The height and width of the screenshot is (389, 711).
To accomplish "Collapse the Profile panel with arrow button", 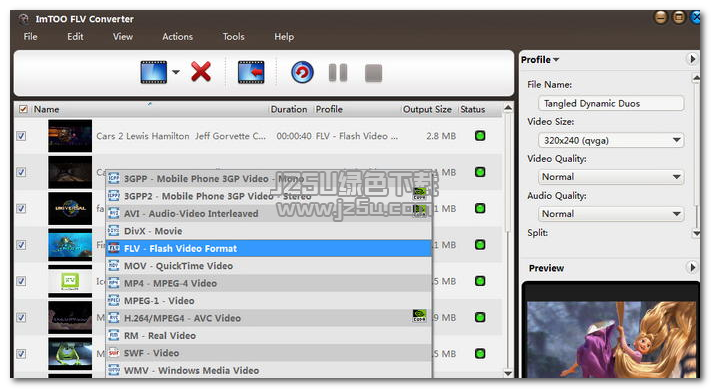I will 692,59.
